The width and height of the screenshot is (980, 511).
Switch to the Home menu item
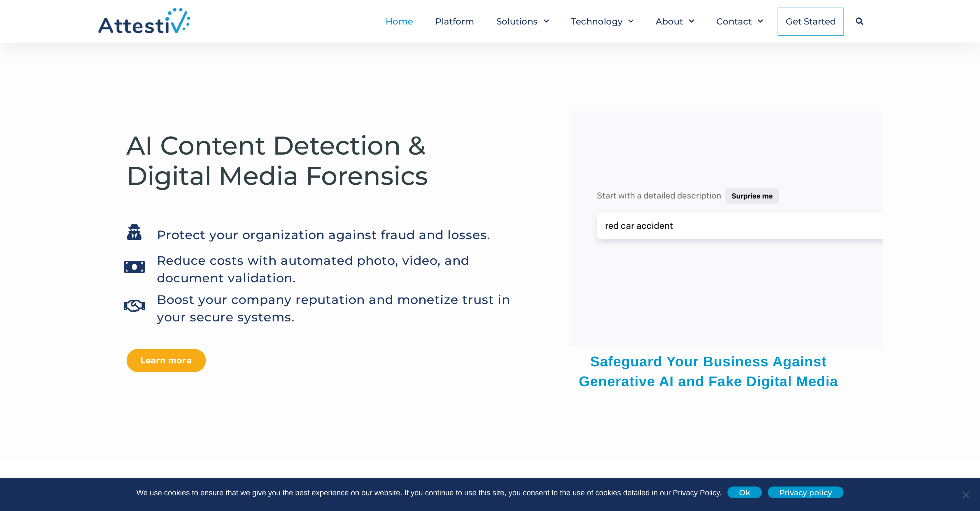[x=399, y=21]
